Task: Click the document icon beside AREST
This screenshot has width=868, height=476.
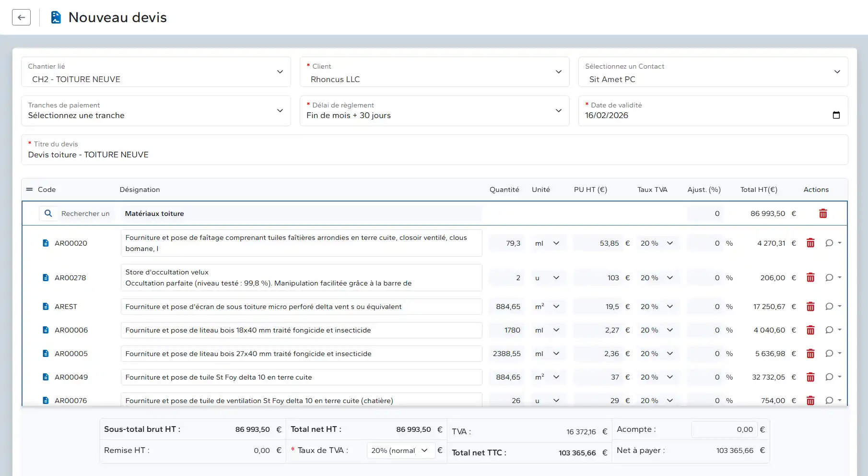Action: point(46,307)
